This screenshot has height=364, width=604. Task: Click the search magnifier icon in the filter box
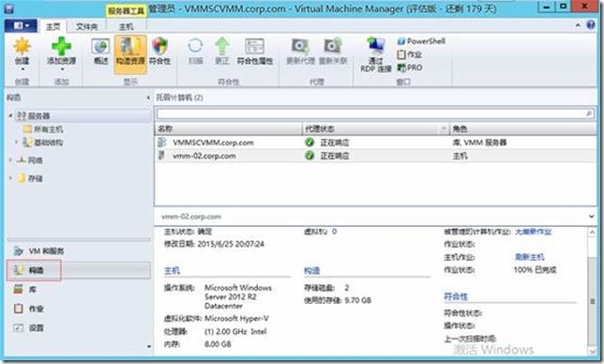tap(589, 114)
